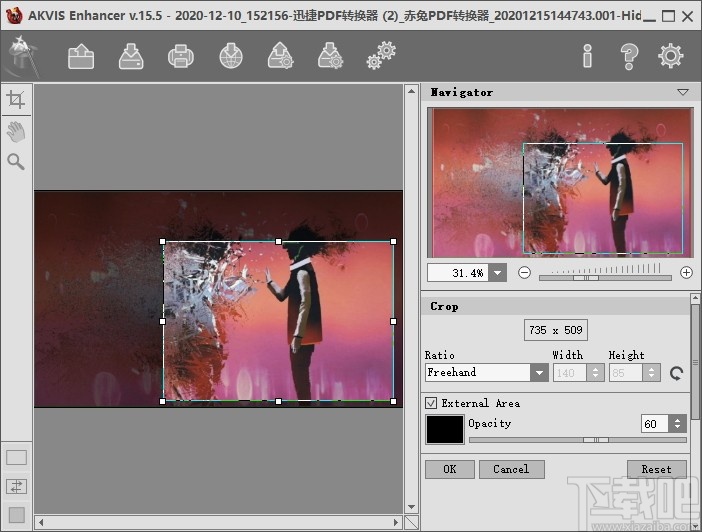The image size is (702, 532).
Task: Open the Ratio Freehand dropdown
Action: (539, 373)
